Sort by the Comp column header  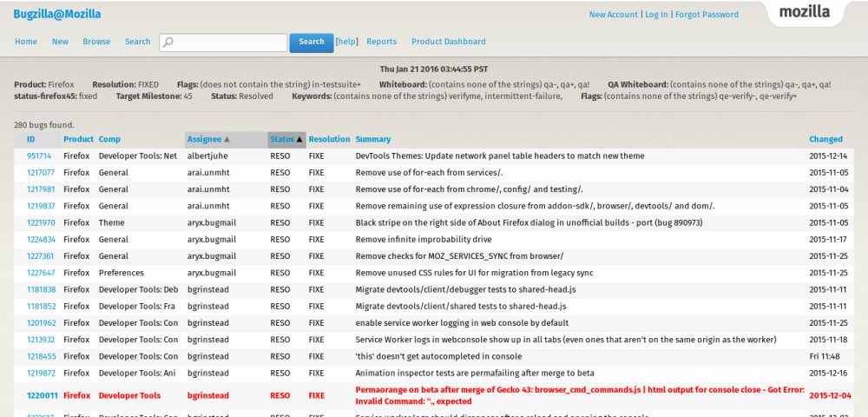click(x=109, y=140)
